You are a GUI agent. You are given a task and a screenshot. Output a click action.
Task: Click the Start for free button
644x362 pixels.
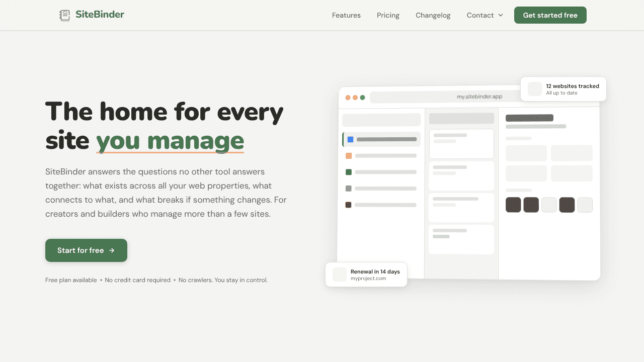click(x=86, y=250)
